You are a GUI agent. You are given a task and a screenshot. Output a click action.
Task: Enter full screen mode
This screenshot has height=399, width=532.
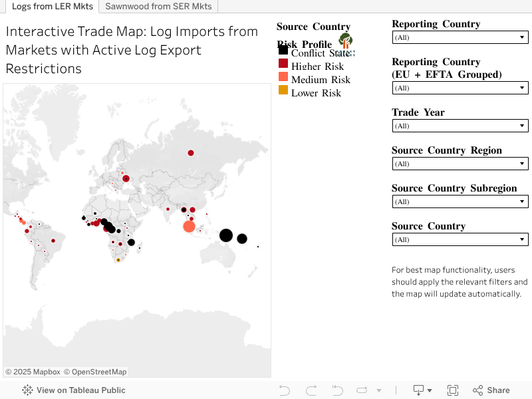pos(453,390)
